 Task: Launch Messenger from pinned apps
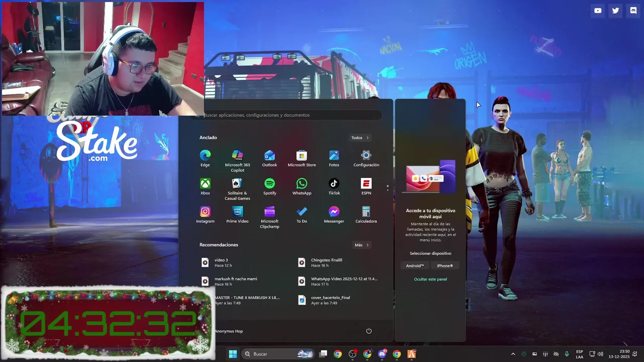334,215
